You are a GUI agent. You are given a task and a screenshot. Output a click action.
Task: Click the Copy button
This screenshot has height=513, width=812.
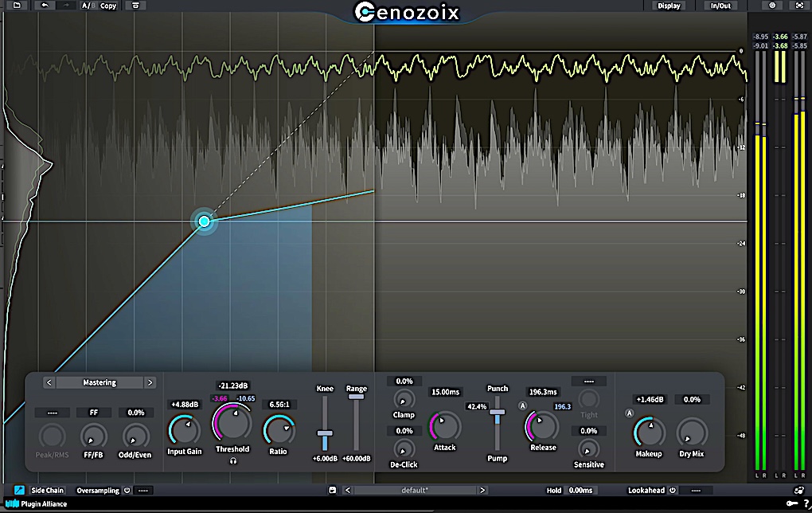click(107, 5)
